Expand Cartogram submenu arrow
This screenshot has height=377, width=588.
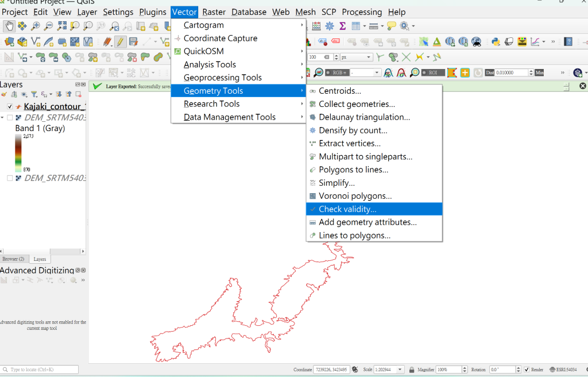tap(302, 25)
